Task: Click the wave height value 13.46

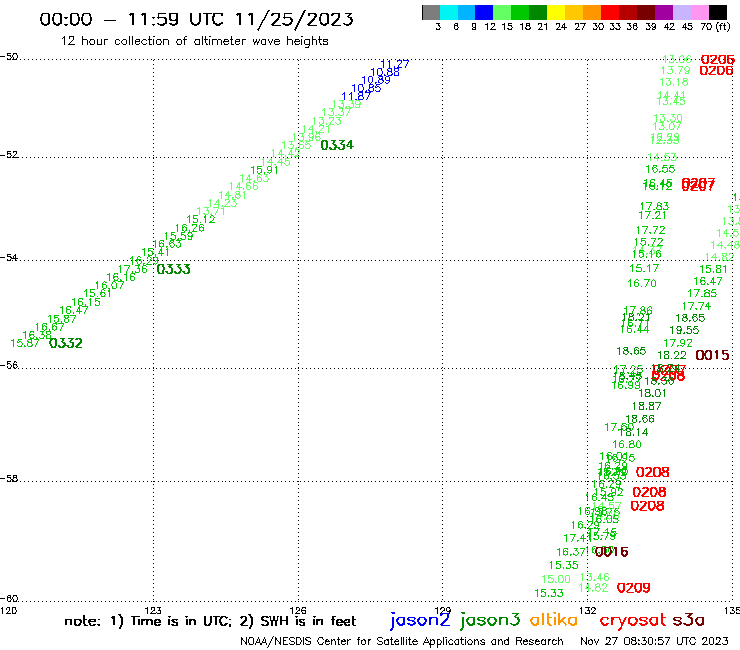Action: [x=595, y=577]
